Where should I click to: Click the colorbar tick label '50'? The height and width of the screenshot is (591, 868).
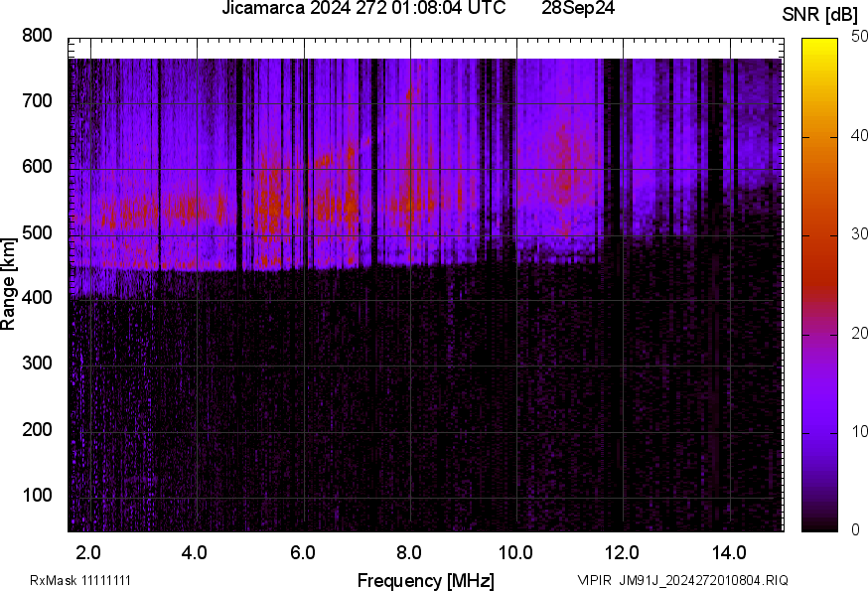[860, 38]
